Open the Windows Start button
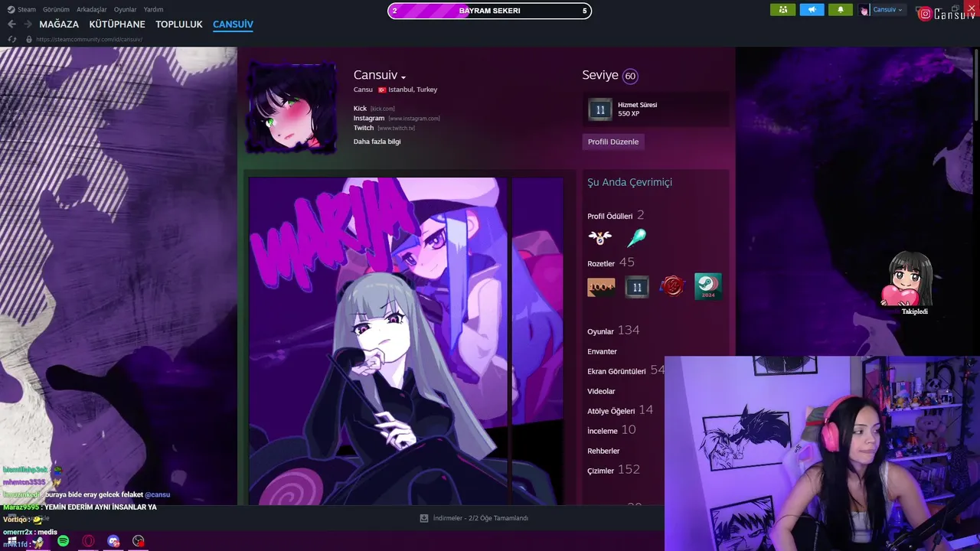This screenshot has width=980, height=551. coord(11,541)
